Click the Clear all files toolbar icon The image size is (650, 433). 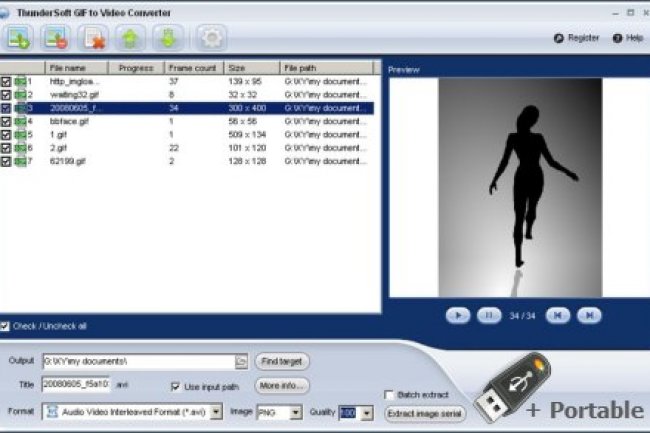95,38
